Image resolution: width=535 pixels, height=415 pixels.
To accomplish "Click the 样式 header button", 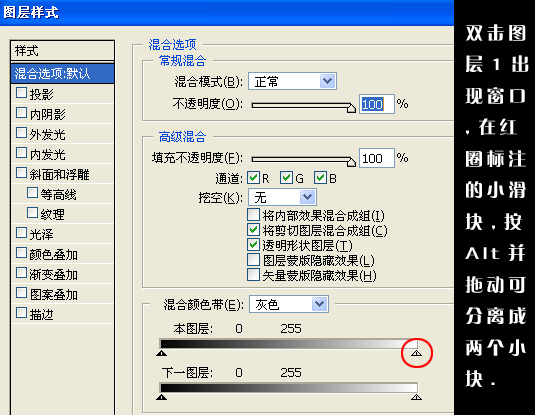I will [62, 51].
